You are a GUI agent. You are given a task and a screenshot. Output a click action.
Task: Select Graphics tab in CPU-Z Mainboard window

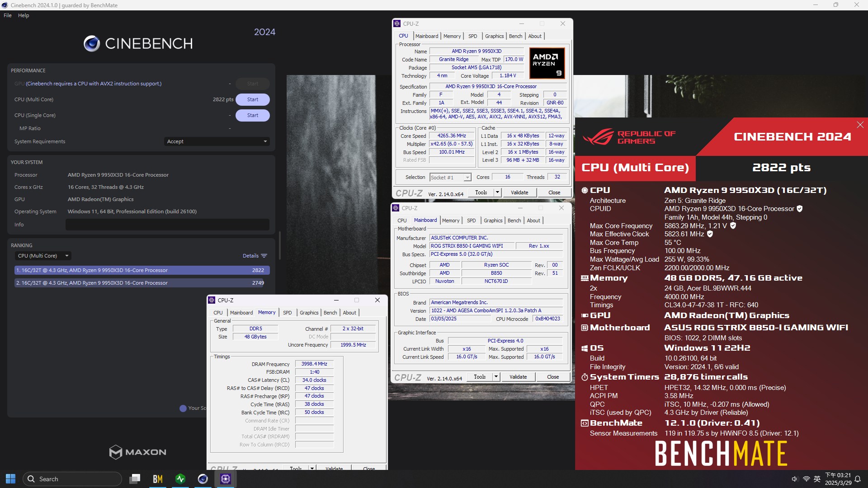(493, 221)
